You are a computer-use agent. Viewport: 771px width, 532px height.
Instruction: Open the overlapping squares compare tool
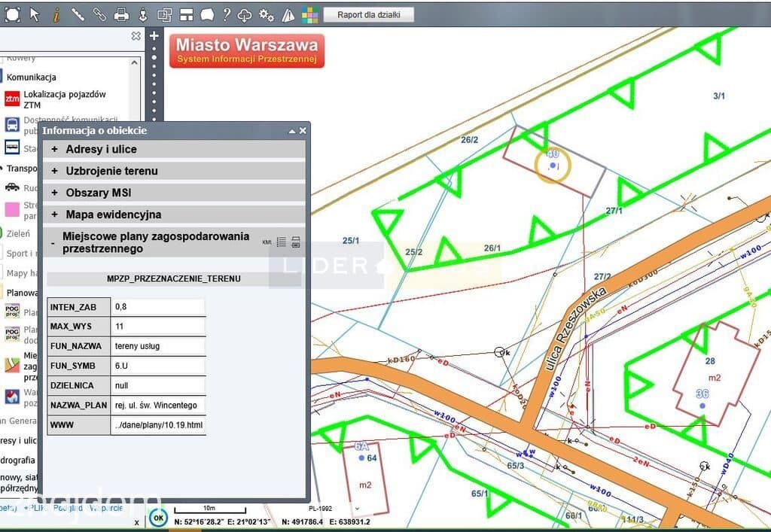pyautogui.click(x=164, y=15)
